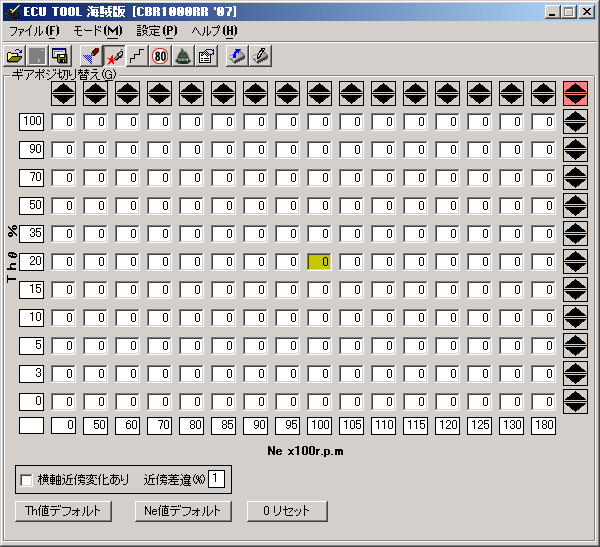Click the green dome toolbar icon

point(183,56)
